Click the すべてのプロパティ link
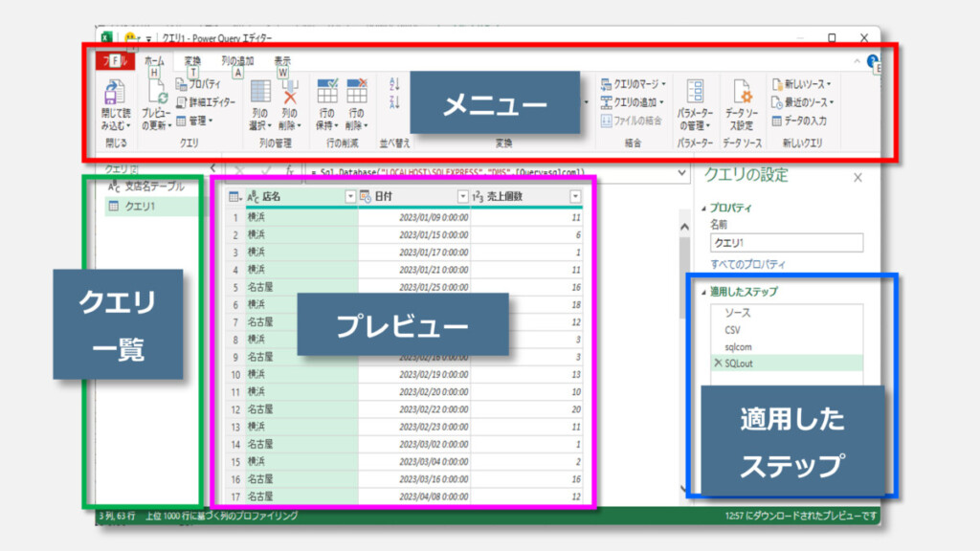The width and height of the screenshot is (980, 551). (x=748, y=263)
